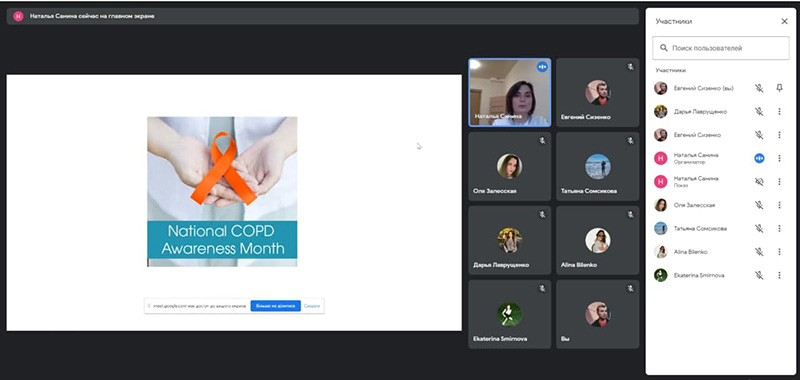The height and width of the screenshot is (380, 800).
Task: Click speaking indicator beside Наталья Санина Организатор
Action: pos(759,158)
